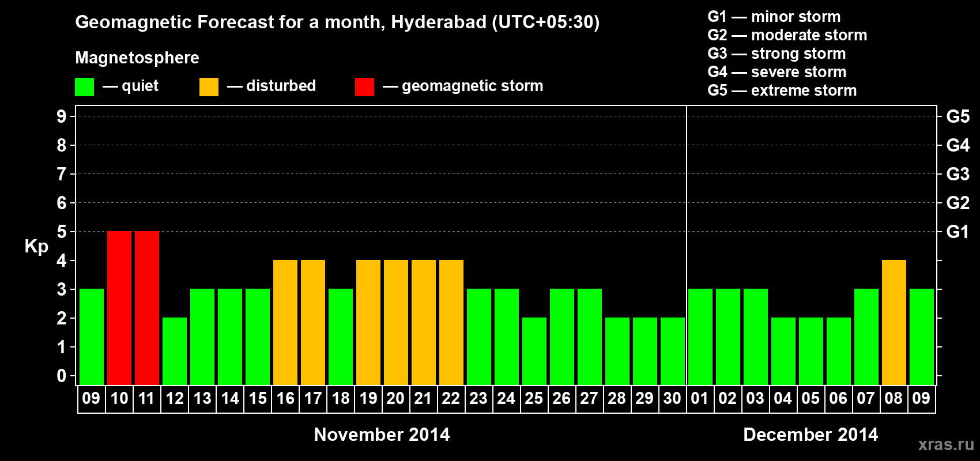Click date label 03 in December
The image size is (980, 461).
click(755, 399)
